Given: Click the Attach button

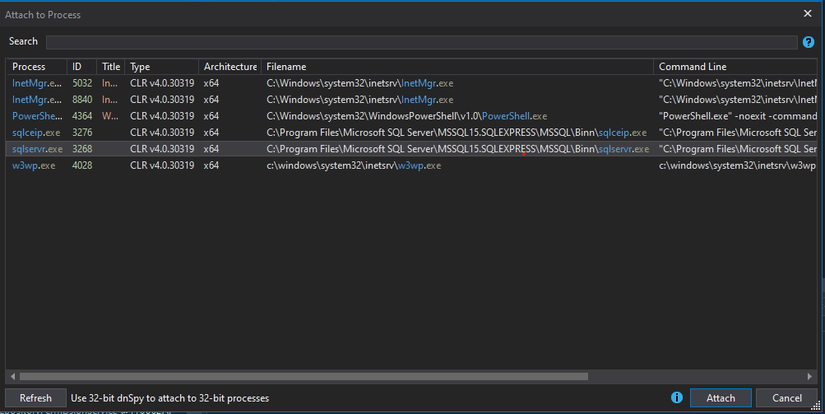Looking at the screenshot, I should pyautogui.click(x=720, y=398).
